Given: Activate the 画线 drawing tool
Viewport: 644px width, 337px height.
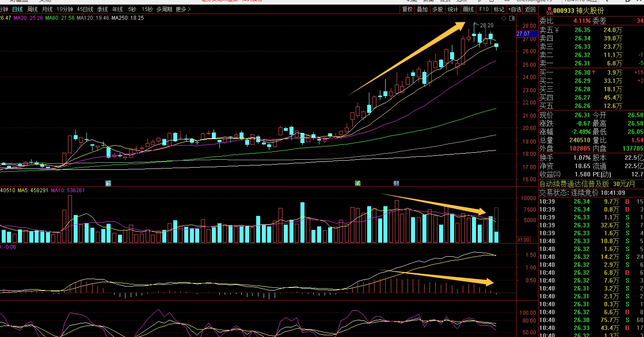Looking at the screenshot, I should coord(468,9).
